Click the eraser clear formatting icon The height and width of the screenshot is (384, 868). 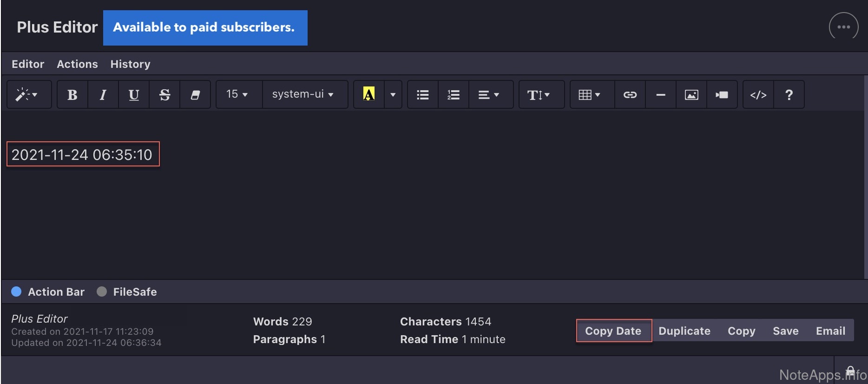click(195, 95)
